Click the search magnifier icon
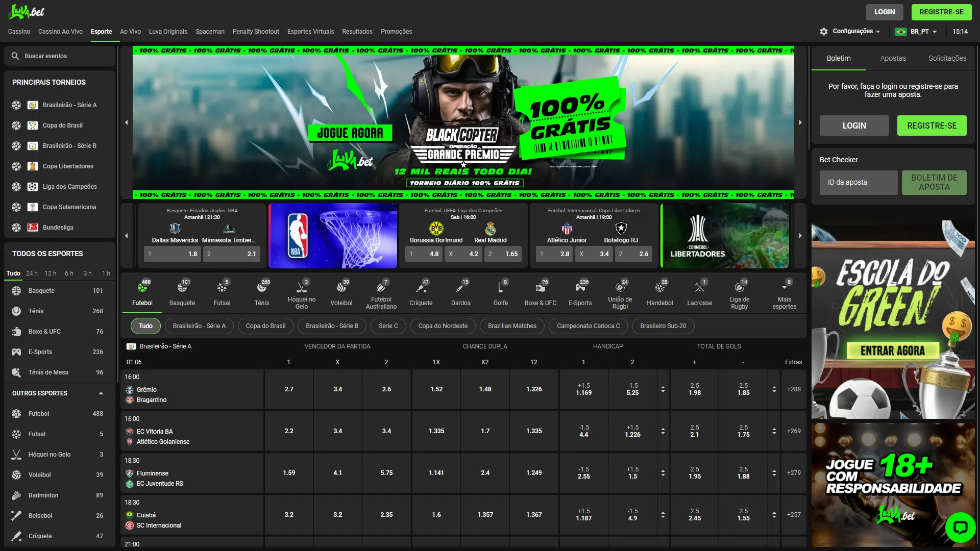This screenshot has height=551, width=980. 15,56
